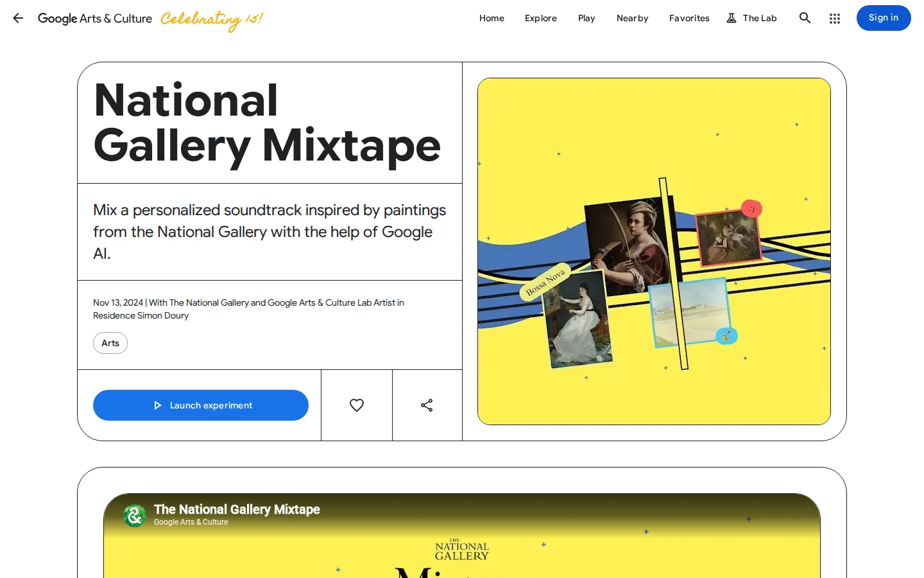Open the Nearby menu item

[633, 18]
